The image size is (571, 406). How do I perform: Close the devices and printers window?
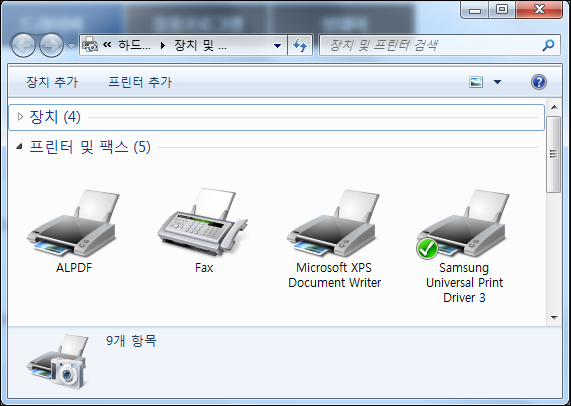[539, 10]
